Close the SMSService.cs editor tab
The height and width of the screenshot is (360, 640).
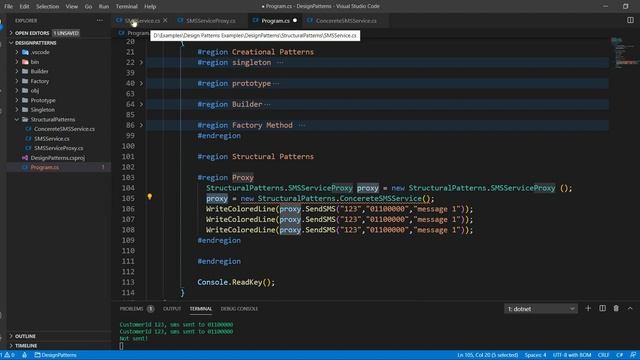[165, 20]
